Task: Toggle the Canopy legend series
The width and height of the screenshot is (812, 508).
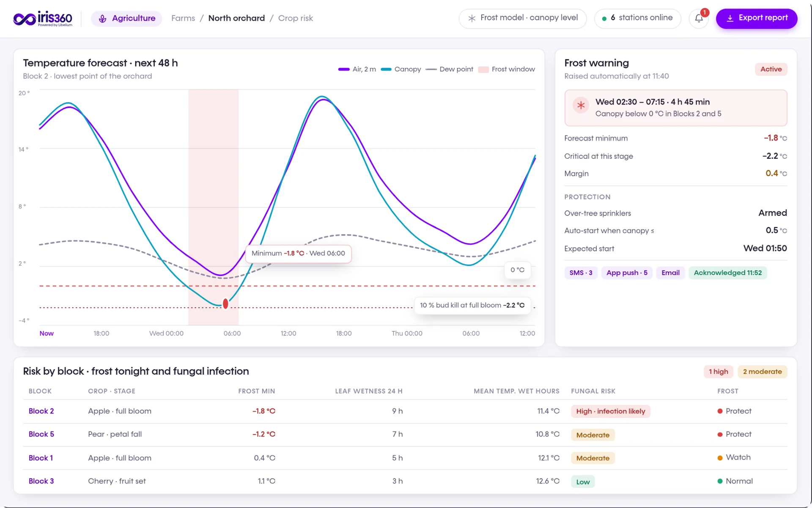Action: [x=401, y=69]
